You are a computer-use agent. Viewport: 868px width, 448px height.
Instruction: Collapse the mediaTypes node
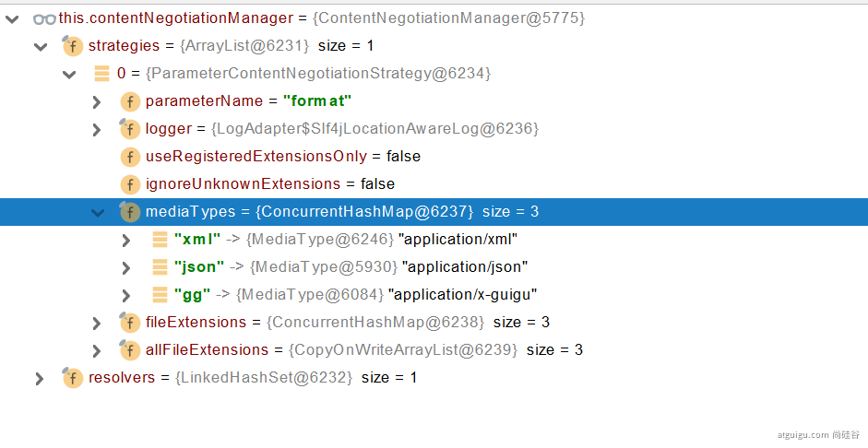pos(97,212)
